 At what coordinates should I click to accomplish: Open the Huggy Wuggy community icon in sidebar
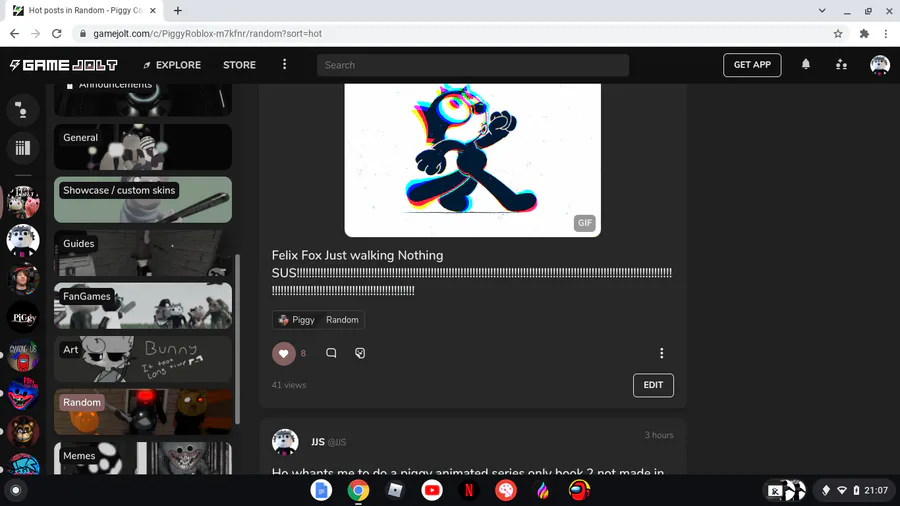(x=23, y=394)
